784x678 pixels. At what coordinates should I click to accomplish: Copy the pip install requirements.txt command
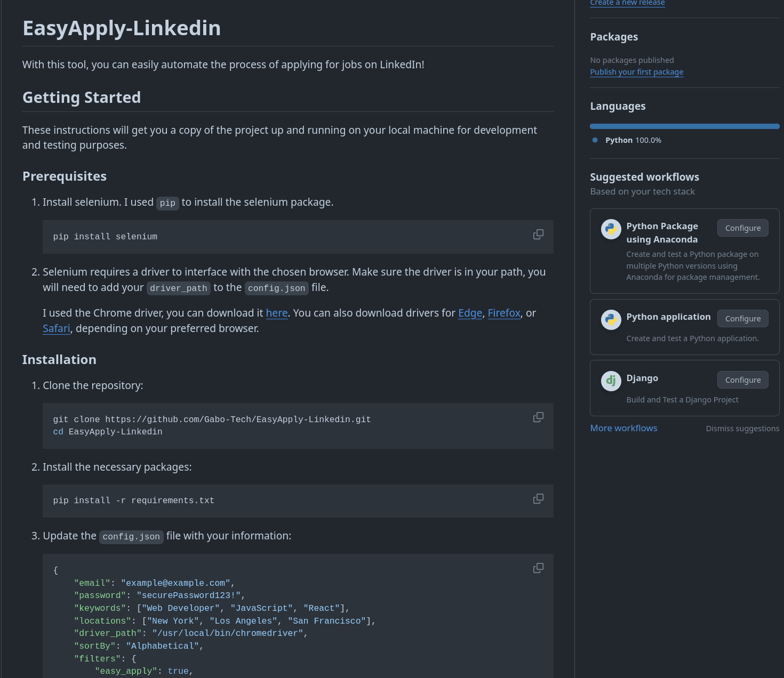pos(538,499)
